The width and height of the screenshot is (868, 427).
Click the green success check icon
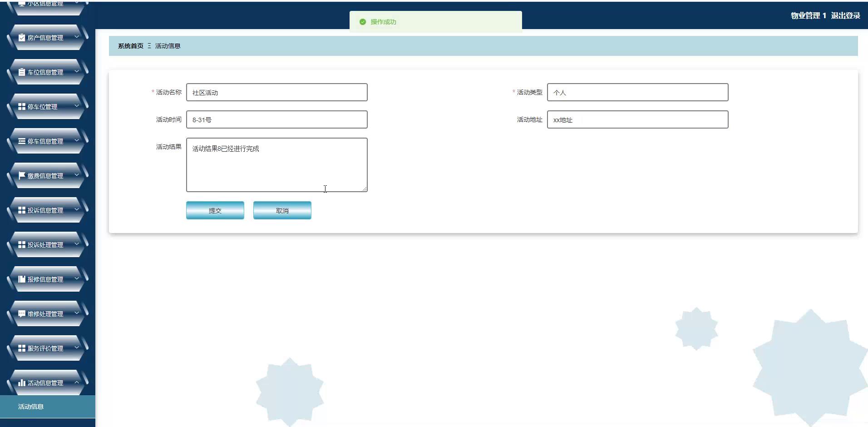(x=363, y=22)
